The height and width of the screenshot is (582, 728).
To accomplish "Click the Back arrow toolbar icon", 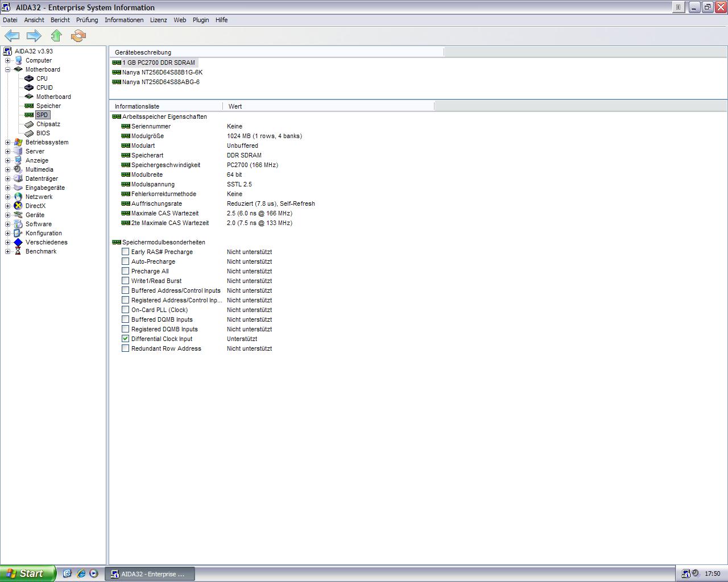I will click(12, 36).
